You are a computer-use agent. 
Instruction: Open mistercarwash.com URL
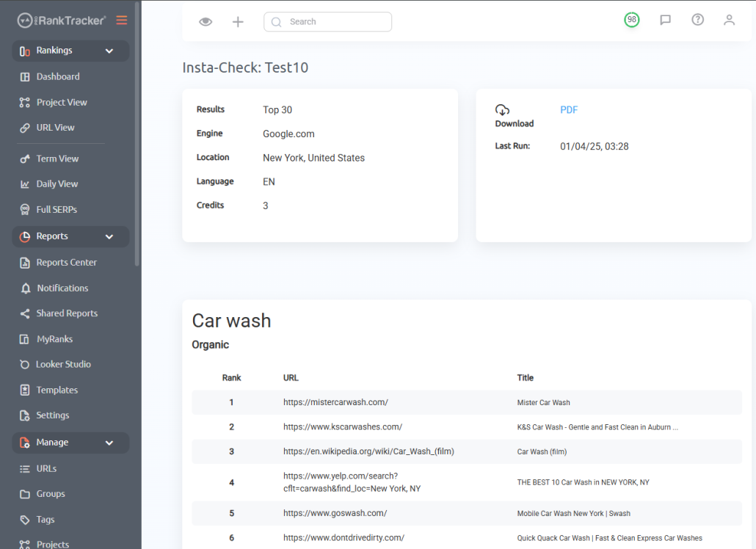[x=335, y=402]
